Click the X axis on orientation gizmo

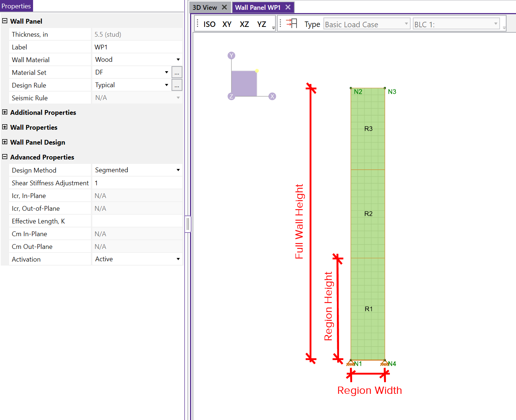click(x=272, y=96)
